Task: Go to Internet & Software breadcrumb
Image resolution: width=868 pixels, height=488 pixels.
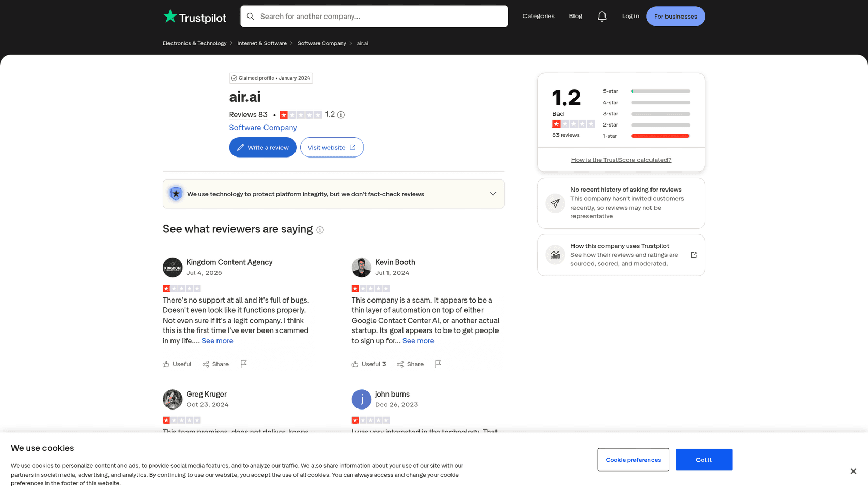Action: pos(262,43)
